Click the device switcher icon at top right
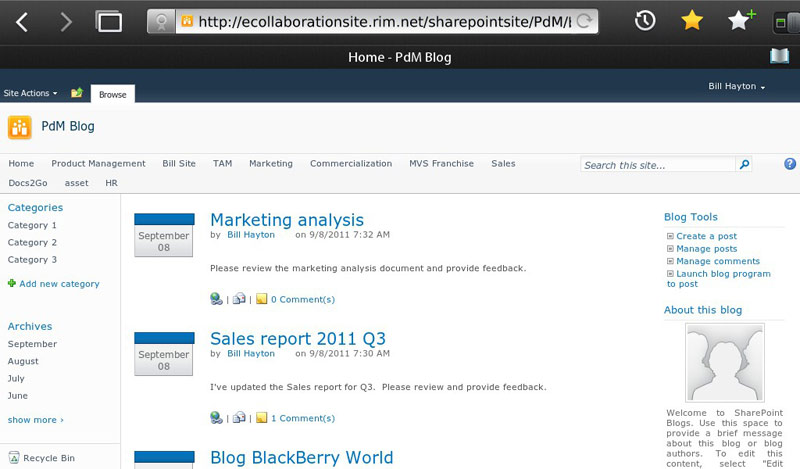 tap(786, 22)
